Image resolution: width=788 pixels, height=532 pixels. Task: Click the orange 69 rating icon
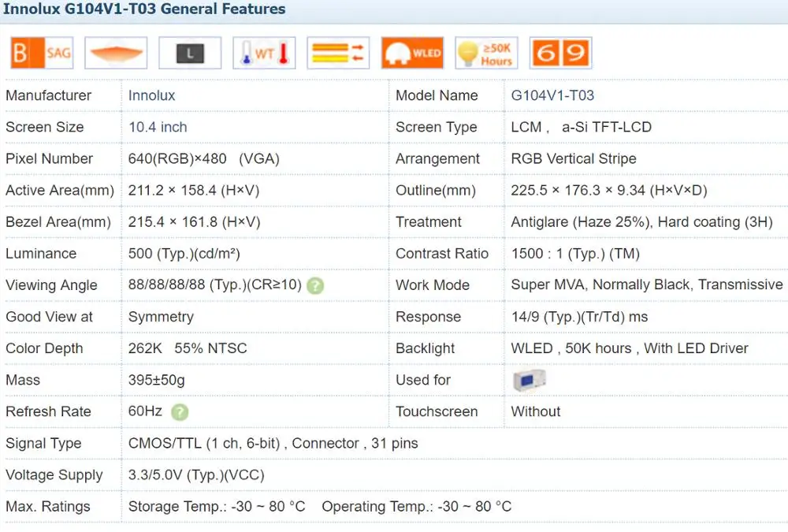[x=561, y=53]
